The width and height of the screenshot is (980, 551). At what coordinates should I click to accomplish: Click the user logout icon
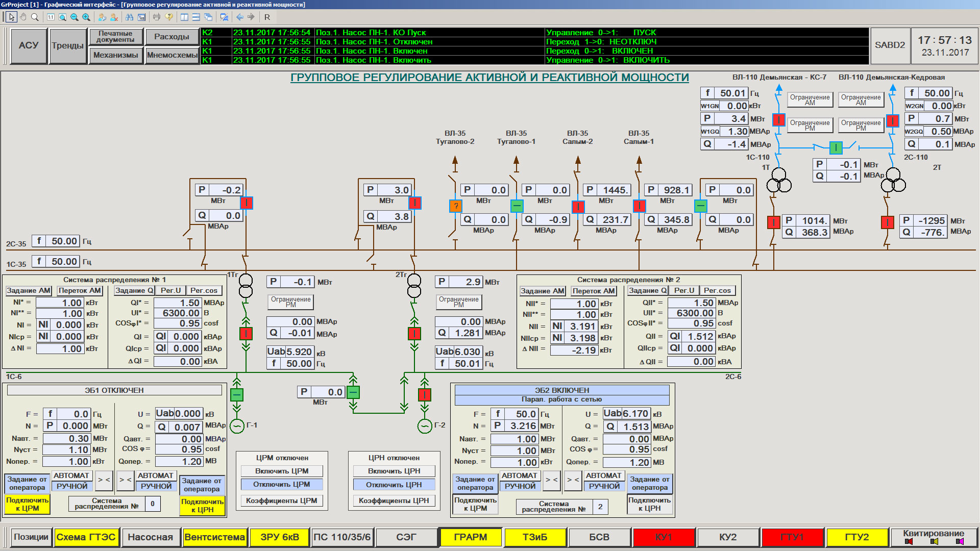[x=114, y=17]
